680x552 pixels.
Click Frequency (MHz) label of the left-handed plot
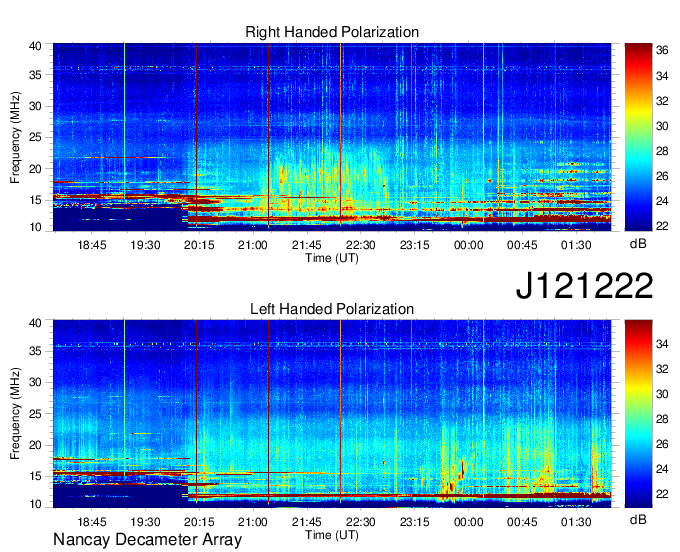[x=15, y=414]
